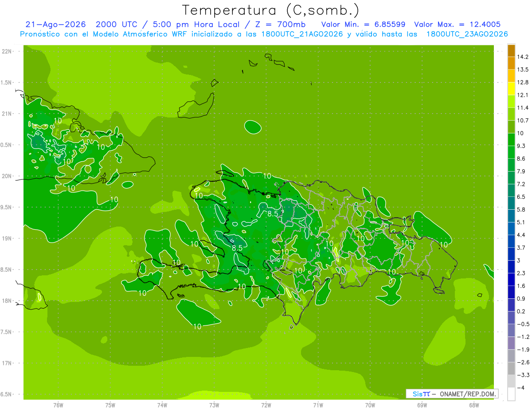The height and width of the screenshot is (411, 532).
Task: Click the yellow swatch between 12.1 and 12.8
Action: point(511,89)
